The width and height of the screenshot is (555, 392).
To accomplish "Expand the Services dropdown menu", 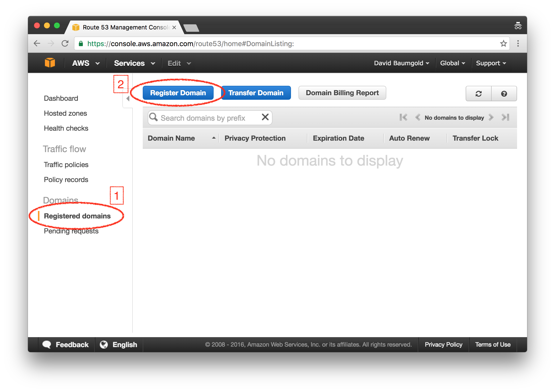I will pos(134,63).
